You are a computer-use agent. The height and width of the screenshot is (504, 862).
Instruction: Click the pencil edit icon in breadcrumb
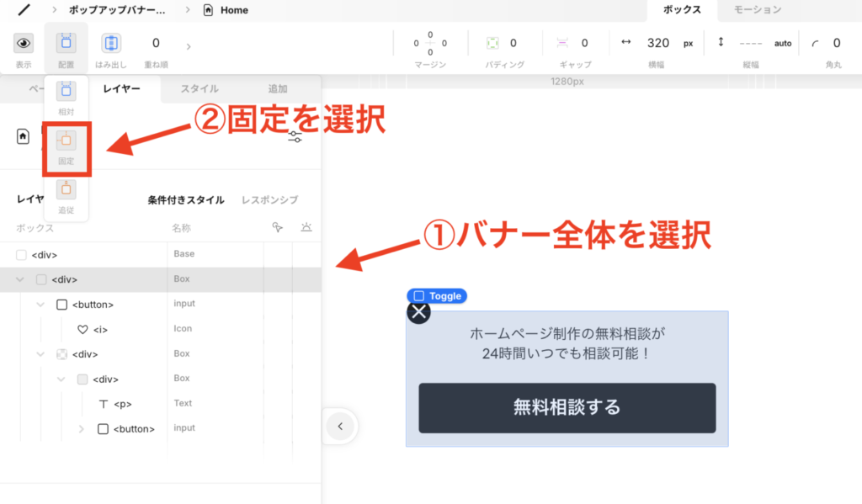coord(24,10)
